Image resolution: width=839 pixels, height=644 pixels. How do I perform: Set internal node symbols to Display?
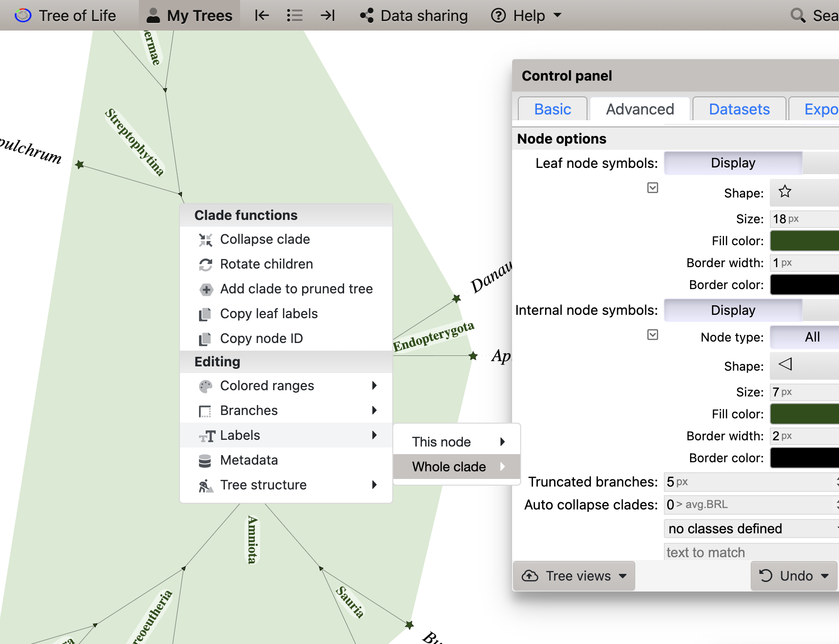733,311
